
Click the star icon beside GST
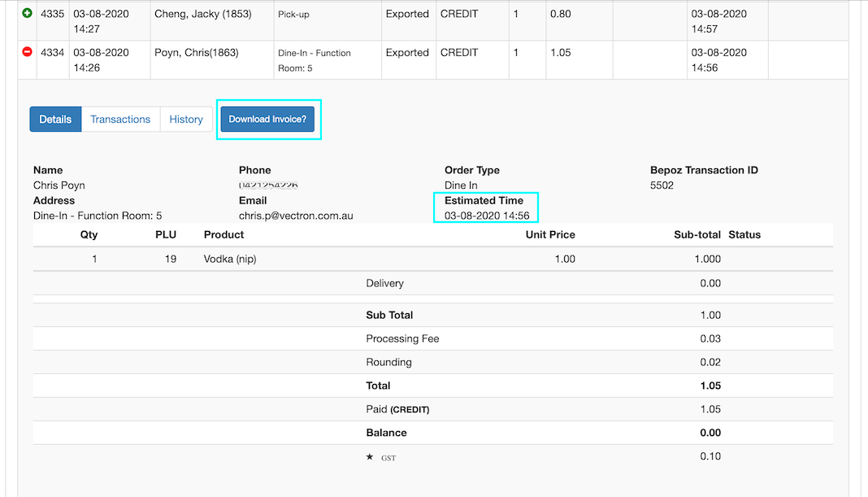[370, 457]
